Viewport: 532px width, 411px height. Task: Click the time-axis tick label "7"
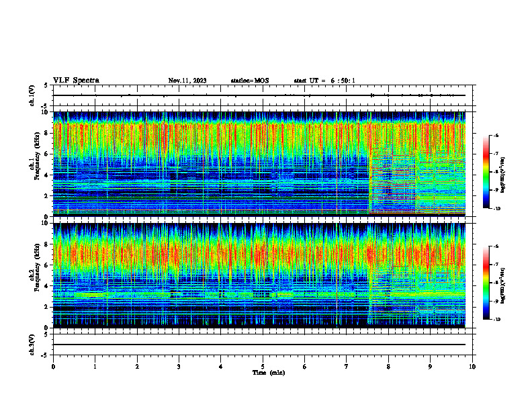tap(347, 367)
